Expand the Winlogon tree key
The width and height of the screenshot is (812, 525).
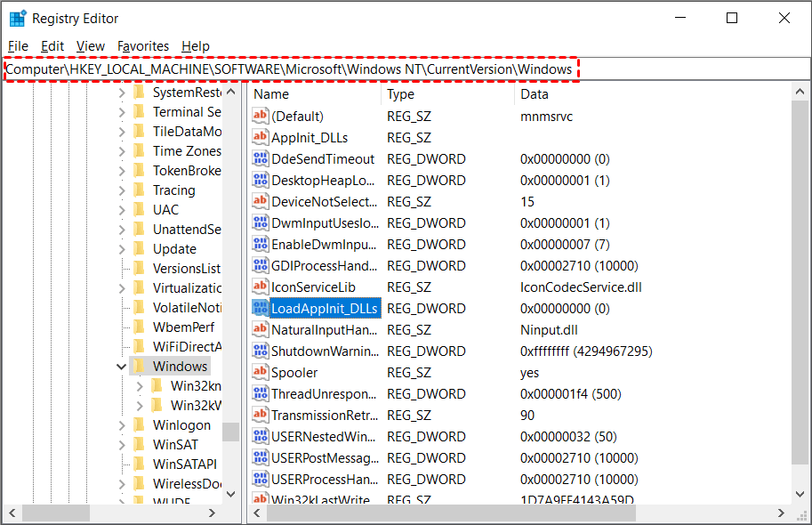[122, 425]
